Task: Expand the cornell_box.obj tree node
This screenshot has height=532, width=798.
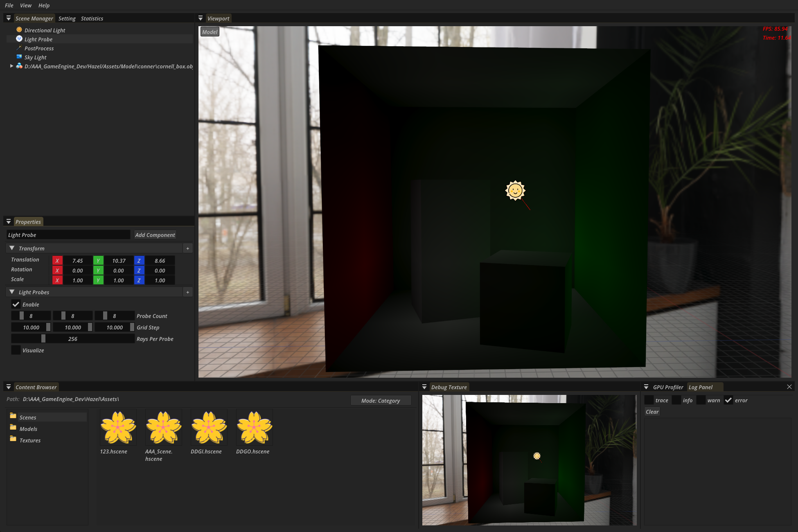Action: coord(11,66)
